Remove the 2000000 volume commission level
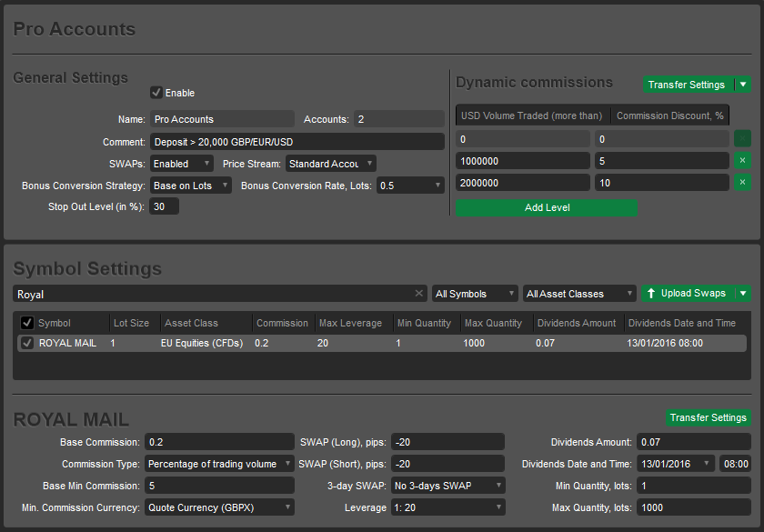 [743, 183]
